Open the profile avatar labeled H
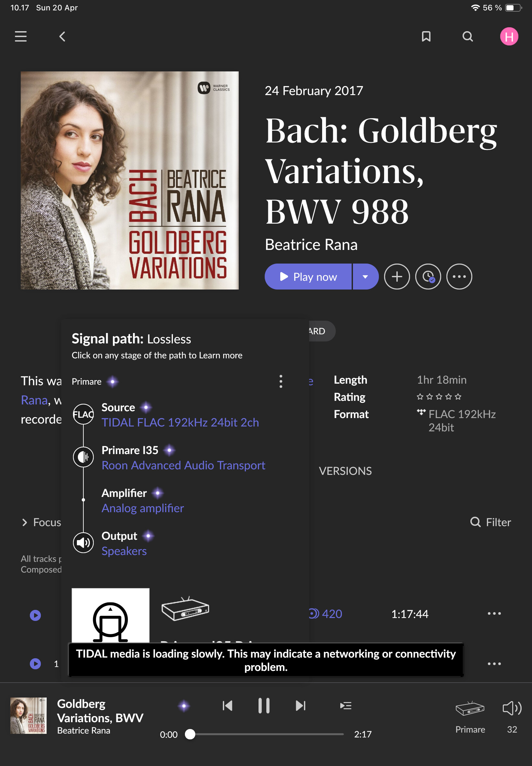 tap(509, 36)
